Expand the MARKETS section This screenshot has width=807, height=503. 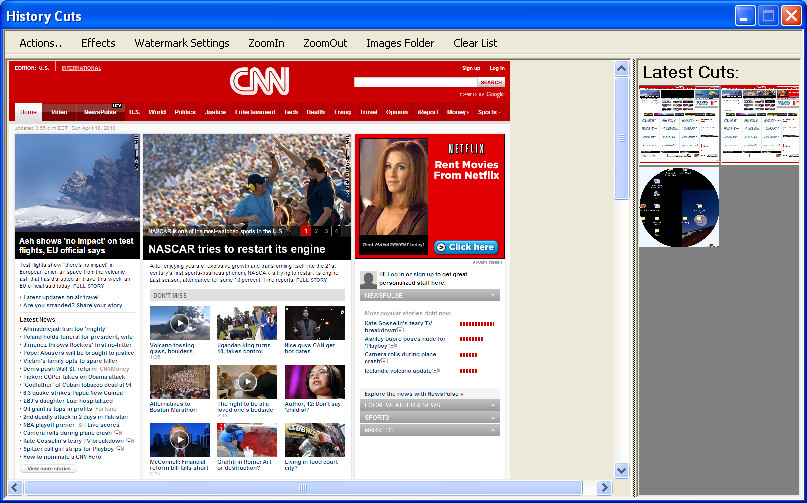(430, 430)
